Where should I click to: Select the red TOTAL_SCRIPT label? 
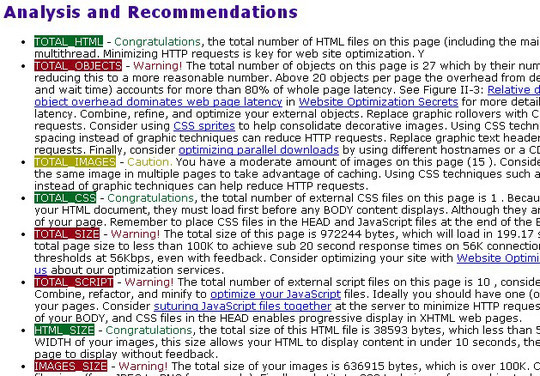74,282
